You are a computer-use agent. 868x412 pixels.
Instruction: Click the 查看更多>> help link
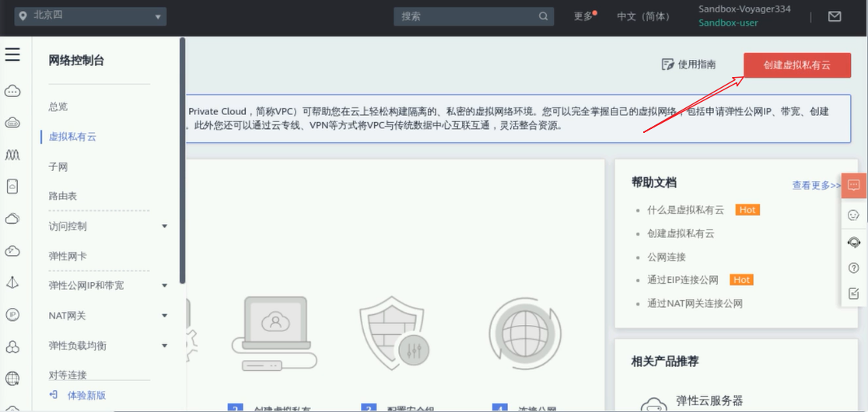click(817, 185)
